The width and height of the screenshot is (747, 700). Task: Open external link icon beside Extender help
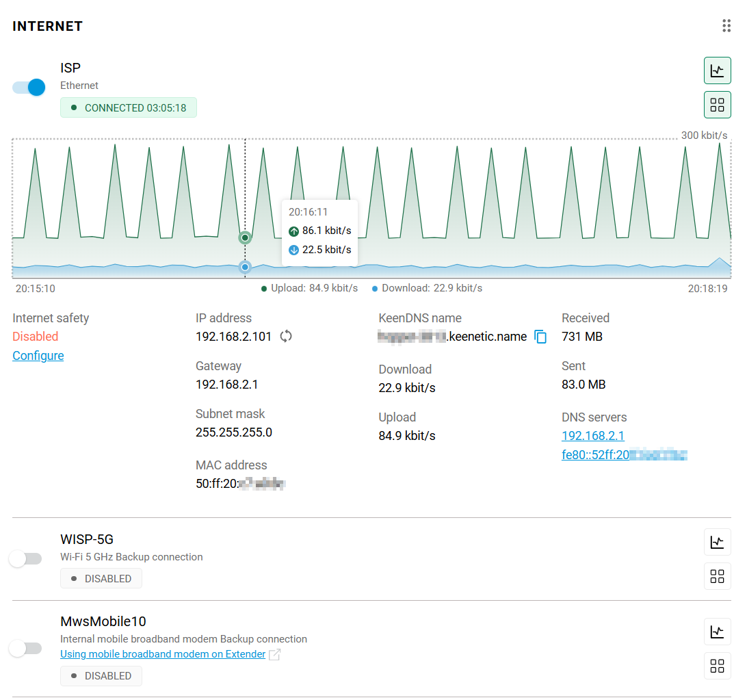point(275,654)
